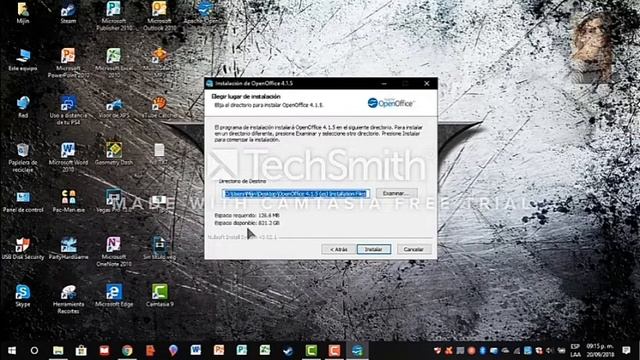Open Visor de XPS desktop icon
This screenshot has width=640, height=360.
[114, 107]
